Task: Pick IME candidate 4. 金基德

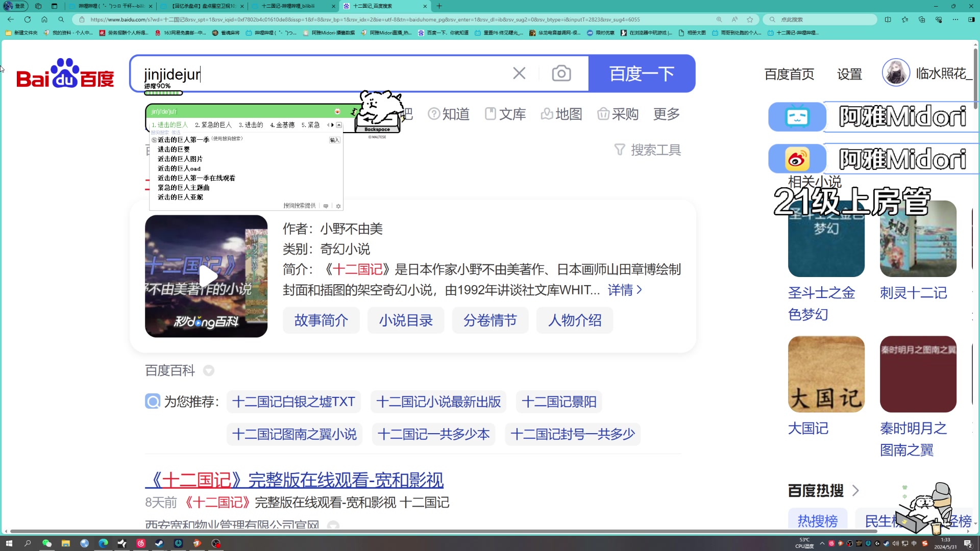Action: 282,125
